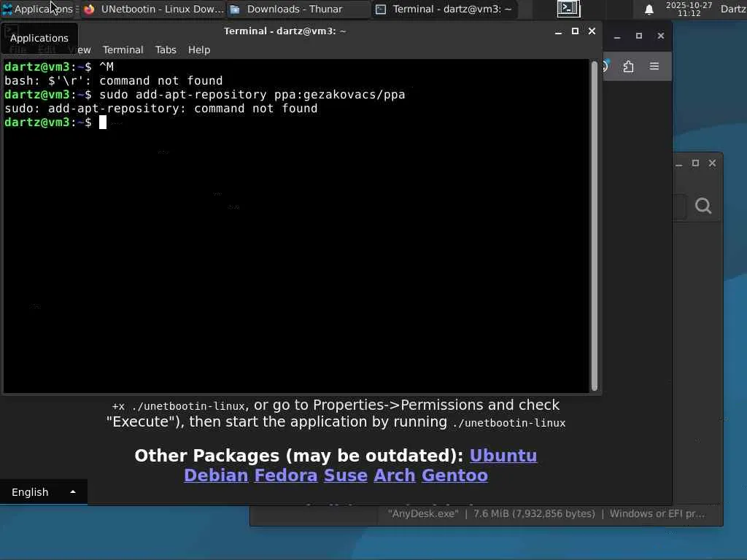
Task: Click the terminal window title bar text
Action: click(285, 31)
